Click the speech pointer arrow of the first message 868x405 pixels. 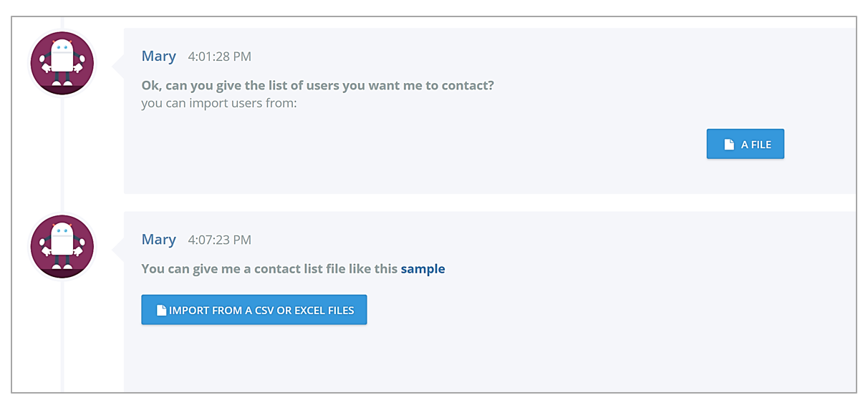tap(119, 67)
